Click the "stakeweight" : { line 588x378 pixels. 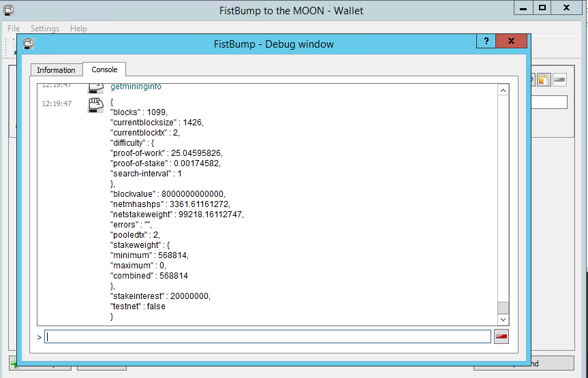pyautogui.click(x=140, y=245)
